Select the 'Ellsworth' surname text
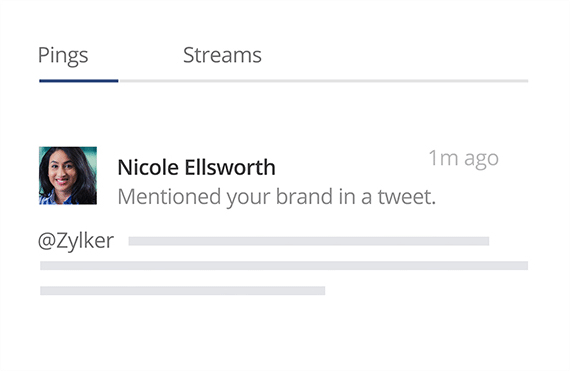This screenshot has width=570, height=371. 230,167
